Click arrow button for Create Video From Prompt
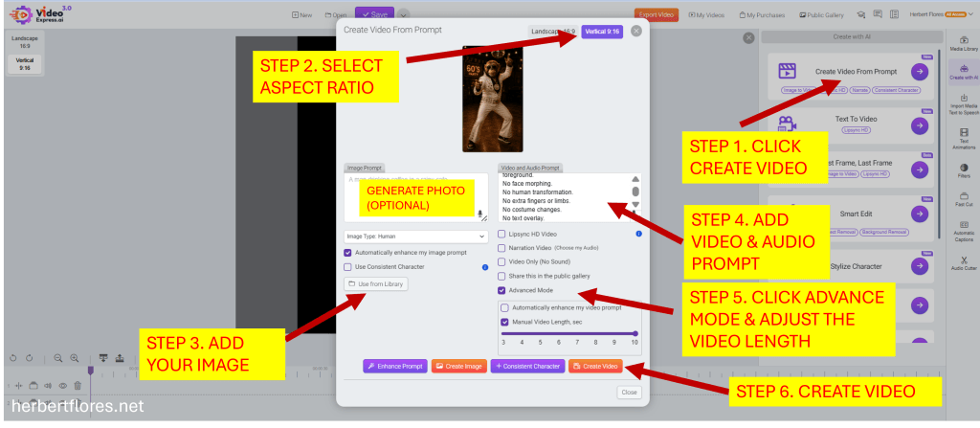The width and height of the screenshot is (980, 428). [919, 71]
